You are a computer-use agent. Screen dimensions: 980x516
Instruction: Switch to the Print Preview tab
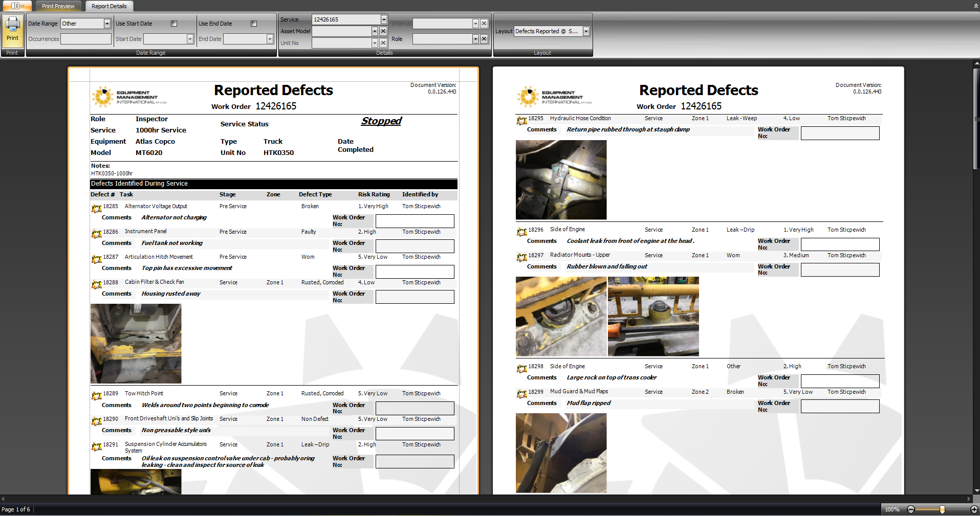click(x=58, y=6)
